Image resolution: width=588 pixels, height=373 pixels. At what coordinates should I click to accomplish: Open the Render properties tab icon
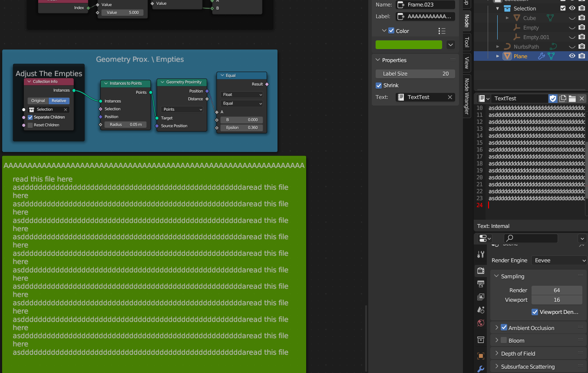pyautogui.click(x=481, y=271)
